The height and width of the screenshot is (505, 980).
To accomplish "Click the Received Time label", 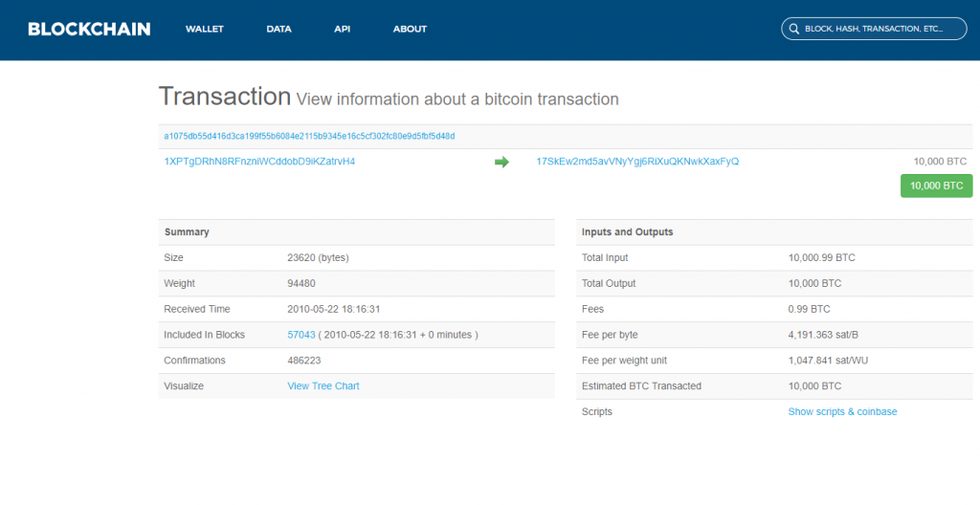I will (x=197, y=309).
